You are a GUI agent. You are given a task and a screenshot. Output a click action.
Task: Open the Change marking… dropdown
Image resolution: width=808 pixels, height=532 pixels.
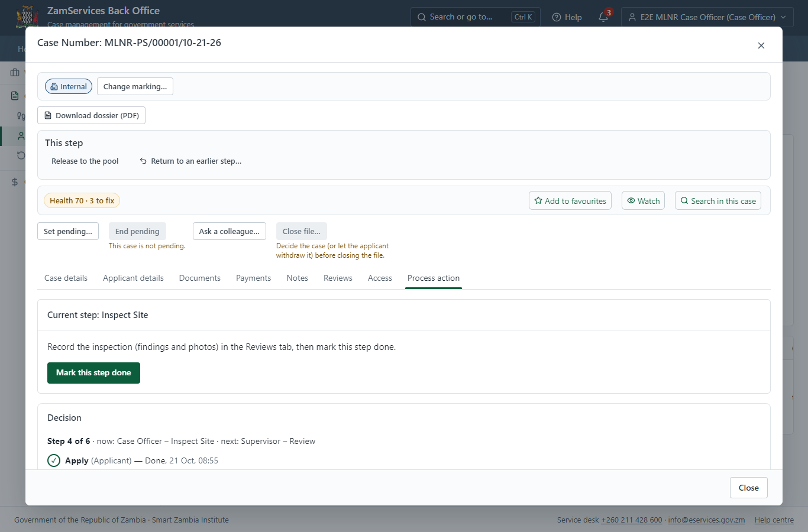point(135,86)
